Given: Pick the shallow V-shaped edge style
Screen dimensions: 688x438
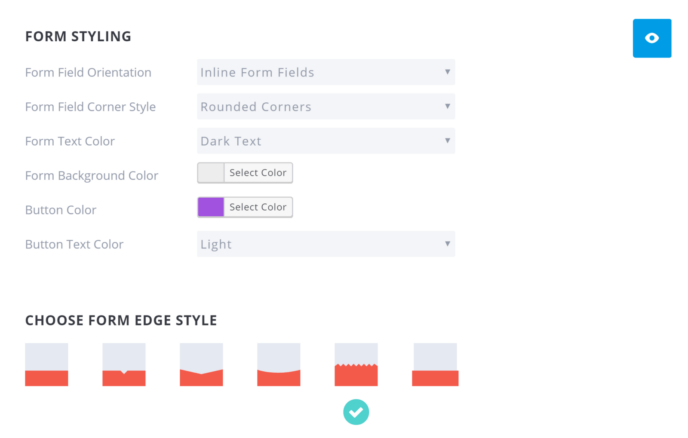Looking at the screenshot, I should (201, 365).
